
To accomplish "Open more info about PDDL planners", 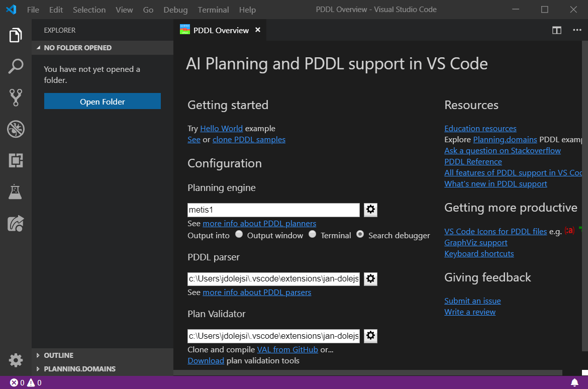I will [259, 224].
